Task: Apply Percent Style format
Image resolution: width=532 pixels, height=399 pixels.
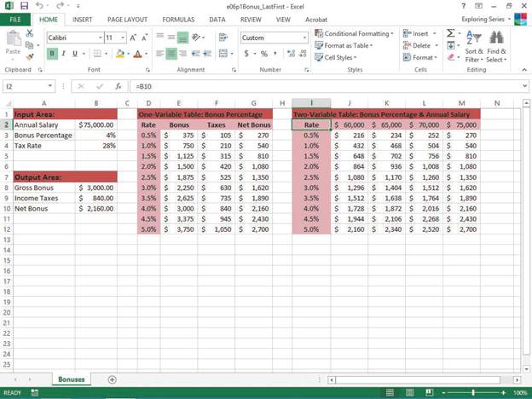Action: 264,53
